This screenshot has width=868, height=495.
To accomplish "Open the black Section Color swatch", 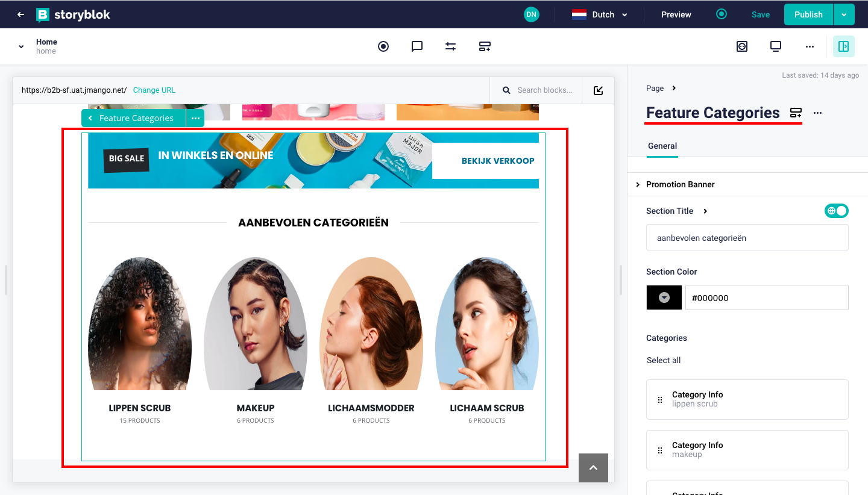I will point(664,297).
